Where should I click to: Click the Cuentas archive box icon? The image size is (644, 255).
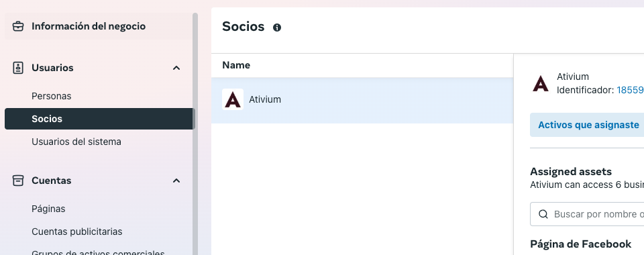coord(17,181)
